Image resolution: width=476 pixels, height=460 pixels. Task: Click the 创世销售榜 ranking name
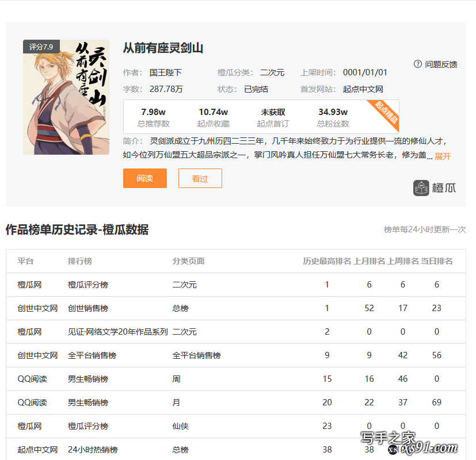pyautogui.click(x=88, y=308)
